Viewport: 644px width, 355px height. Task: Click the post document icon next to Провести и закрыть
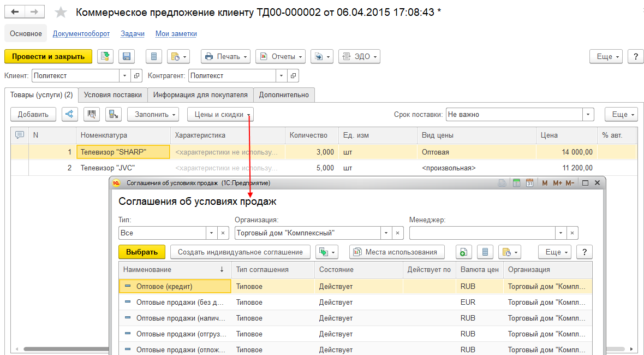tap(105, 56)
